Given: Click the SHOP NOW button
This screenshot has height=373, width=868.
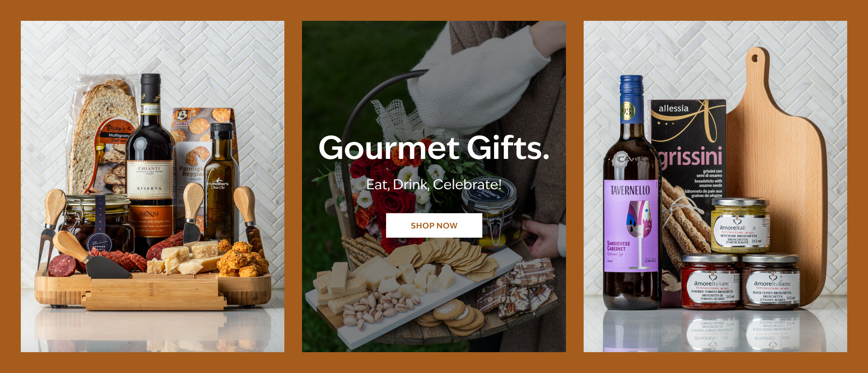Looking at the screenshot, I should (x=434, y=225).
